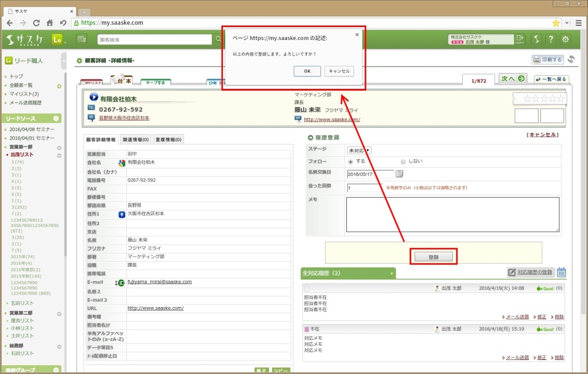Switch to the 関連情報(0) tab

point(135,139)
